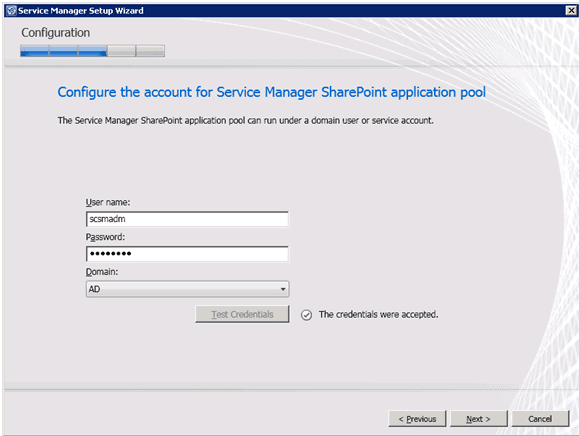Go to Next wizard page
Viewport: 579px width, 436px height.
point(479,419)
